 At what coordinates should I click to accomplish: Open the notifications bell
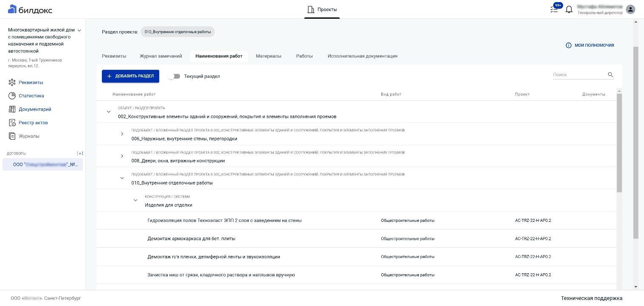coord(569,9)
